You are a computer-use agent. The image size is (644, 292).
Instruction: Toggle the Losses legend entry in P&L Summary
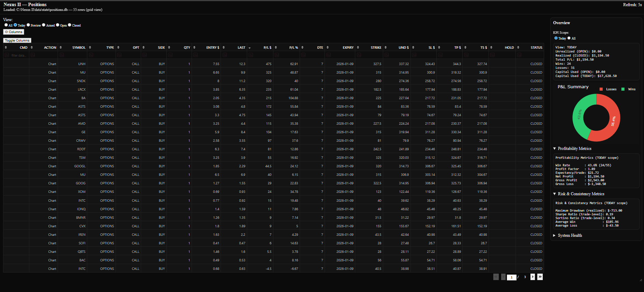pos(608,89)
